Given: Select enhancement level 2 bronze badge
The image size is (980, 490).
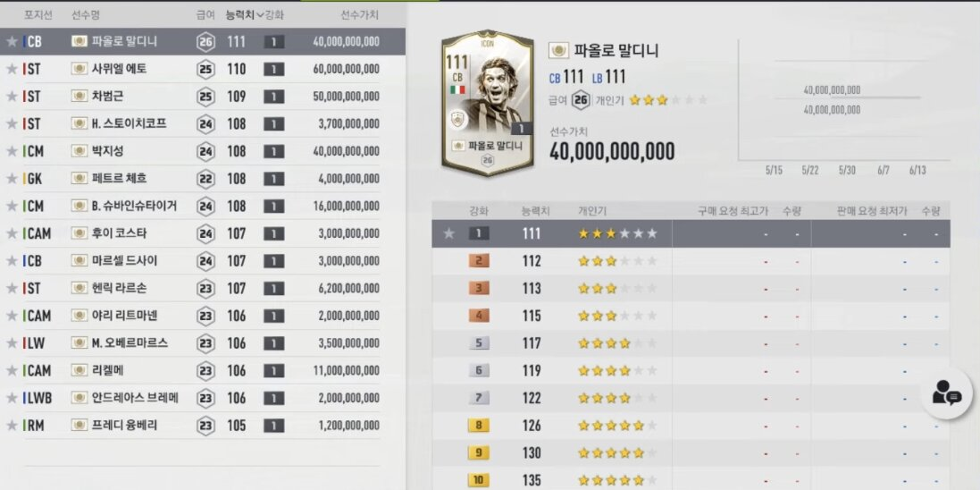Looking at the screenshot, I should (x=479, y=261).
